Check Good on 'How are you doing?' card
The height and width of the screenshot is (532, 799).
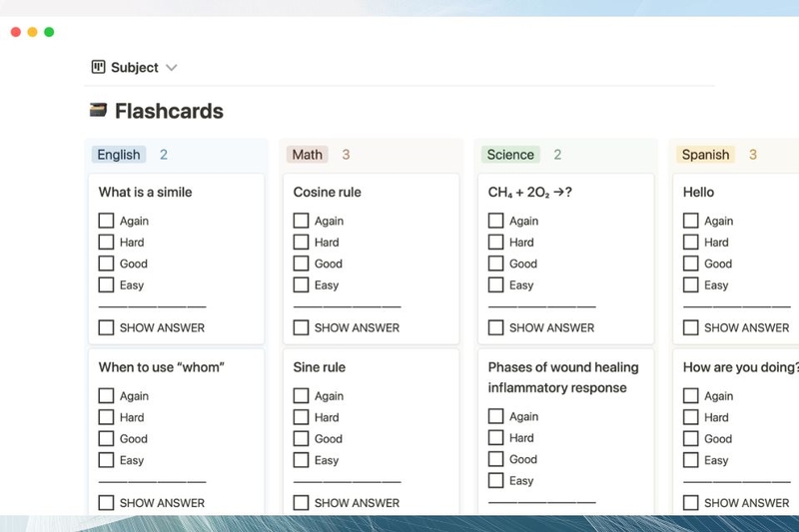(x=690, y=438)
